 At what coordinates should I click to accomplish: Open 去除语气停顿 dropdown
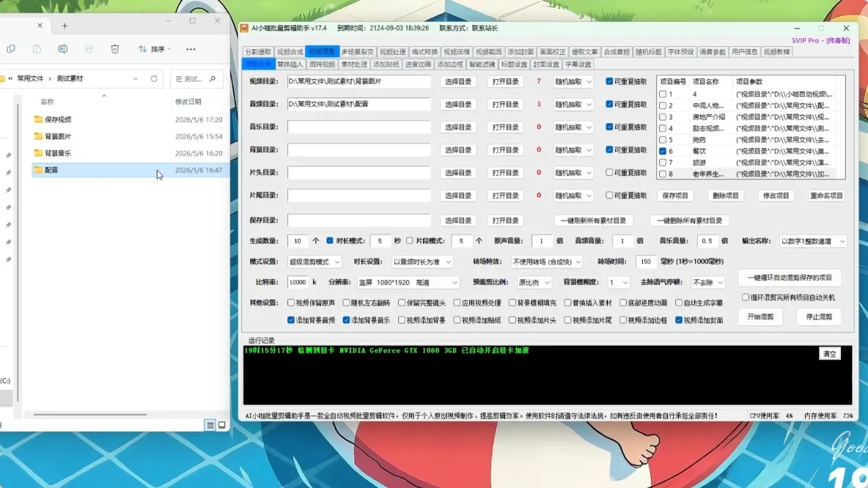(x=707, y=282)
